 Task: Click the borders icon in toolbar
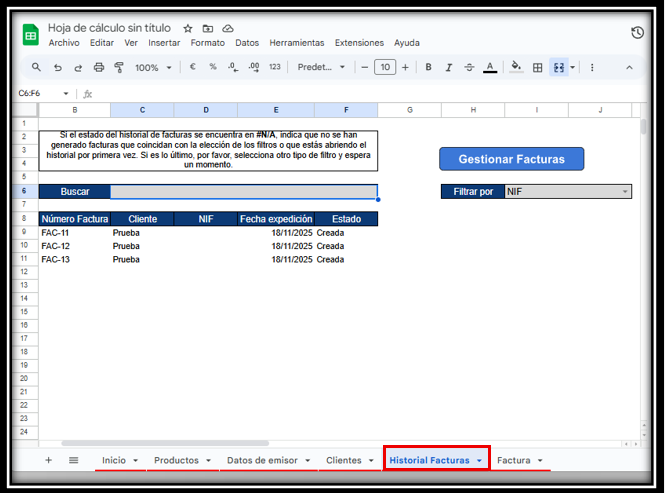(537, 67)
